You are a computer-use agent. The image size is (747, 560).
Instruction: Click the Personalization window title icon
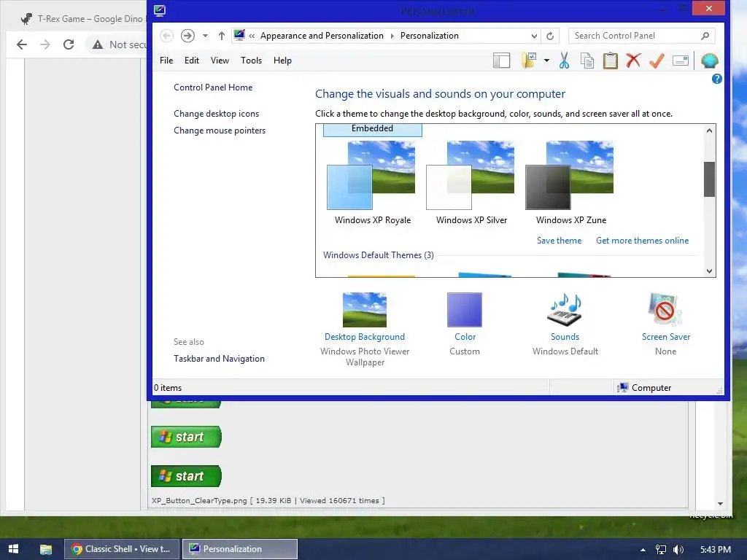[x=160, y=10]
